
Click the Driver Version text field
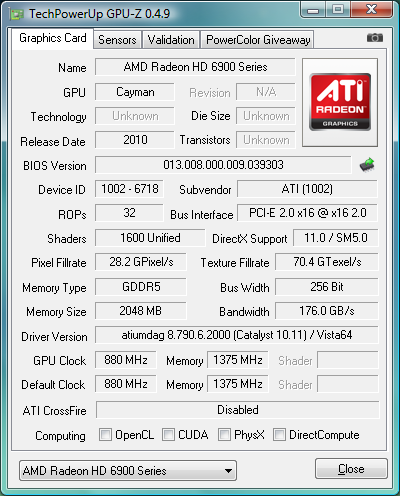[x=237, y=335]
